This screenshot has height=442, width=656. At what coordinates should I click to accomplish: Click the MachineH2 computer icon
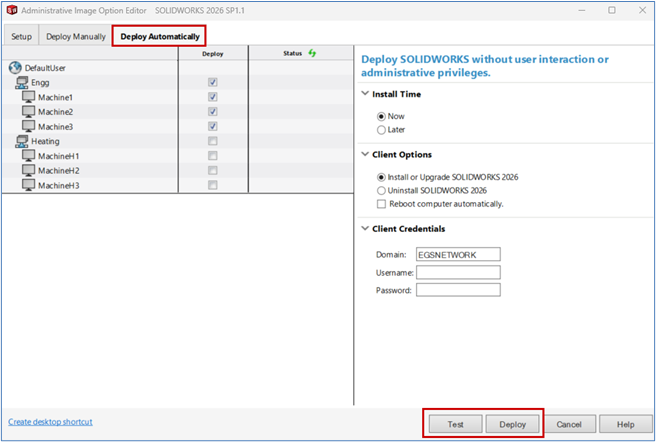click(x=28, y=170)
